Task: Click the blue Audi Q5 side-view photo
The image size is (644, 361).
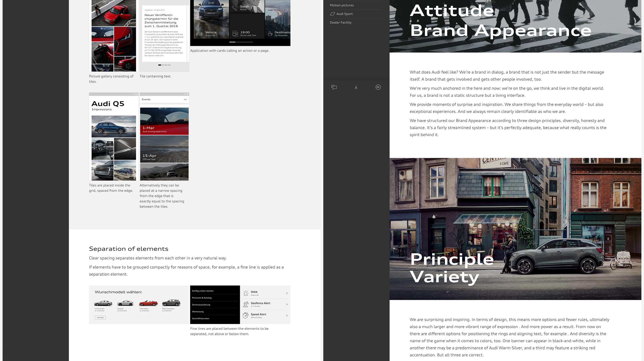Action: pyautogui.click(x=114, y=126)
